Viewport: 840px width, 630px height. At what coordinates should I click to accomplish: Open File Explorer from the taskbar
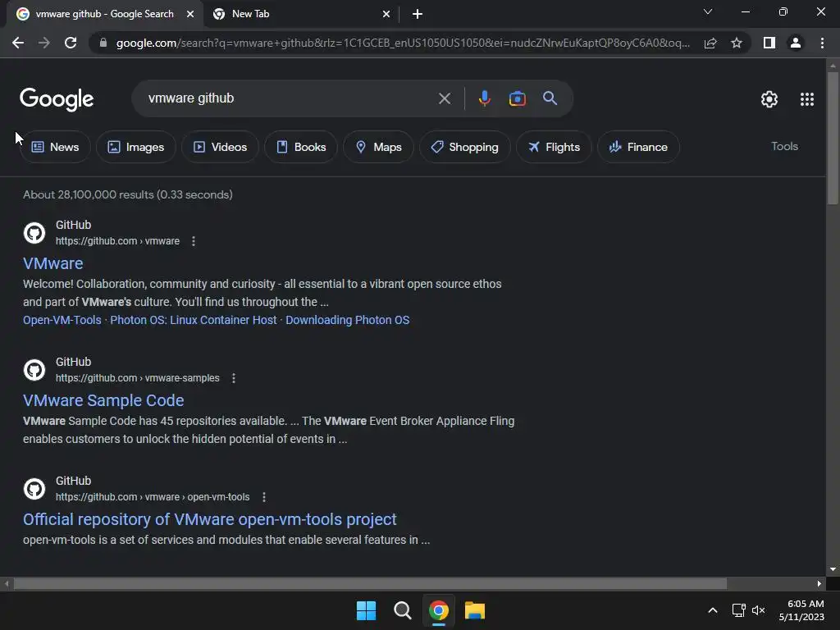tap(475, 610)
